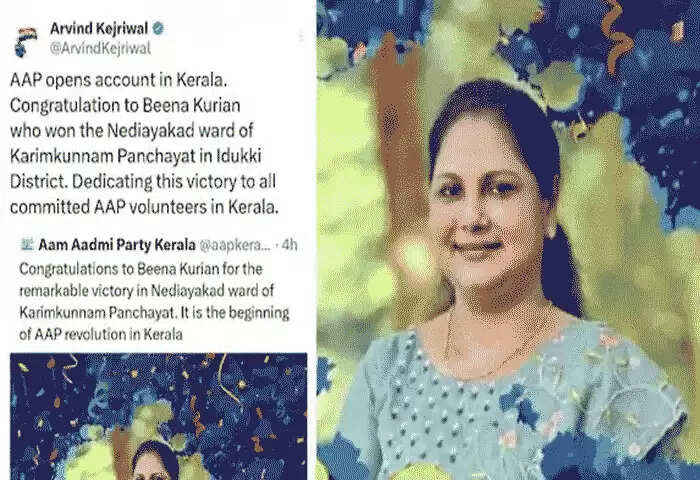This screenshot has height=480, width=700.
Task: Visit the @aapkera... quoted handle
Action: tap(235, 245)
